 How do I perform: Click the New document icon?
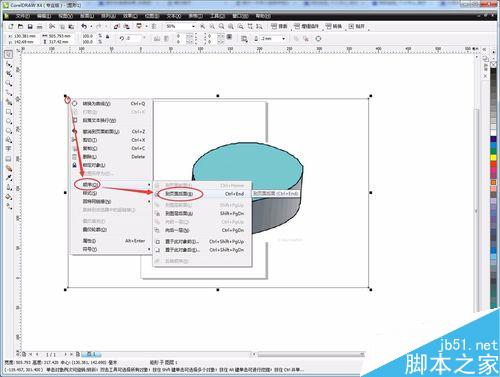point(11,26)
